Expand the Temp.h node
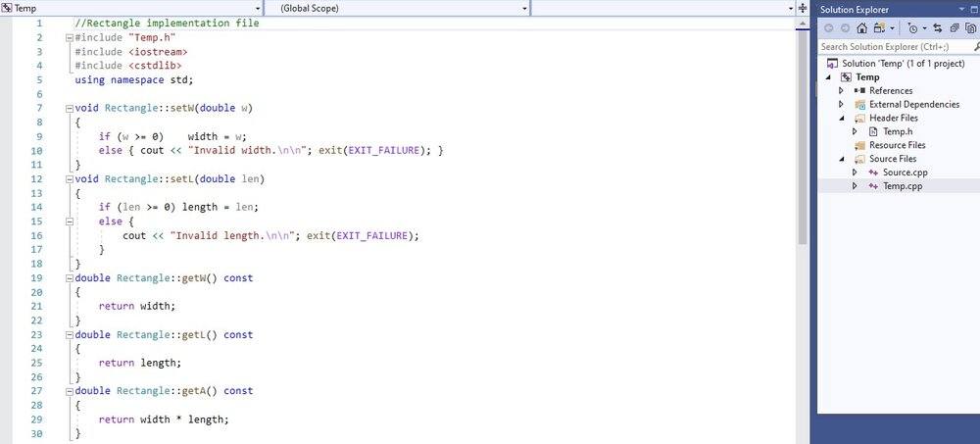Image resolution: width=980 pixels, height=444 pixels. click(855, 131)
